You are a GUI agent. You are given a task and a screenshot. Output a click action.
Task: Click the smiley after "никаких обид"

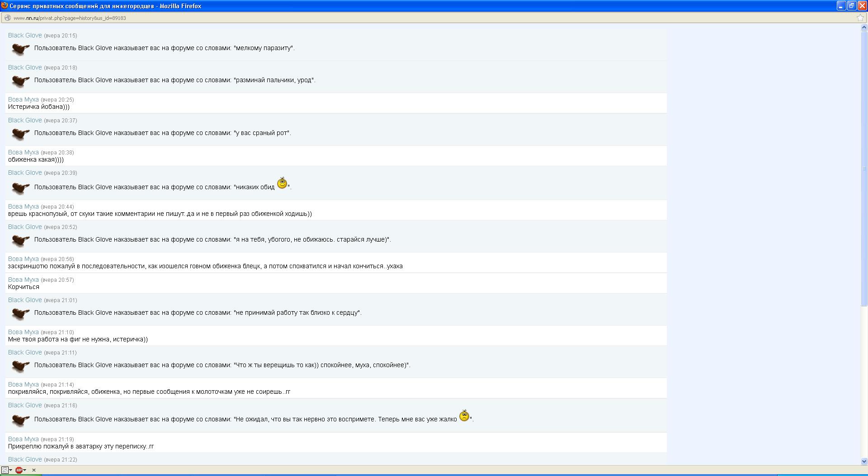pyautogui.click(x=282, y=183)
